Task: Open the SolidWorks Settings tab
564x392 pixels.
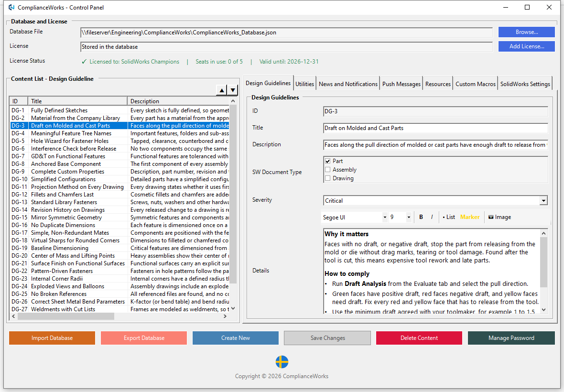Action: tap(525, 84)
